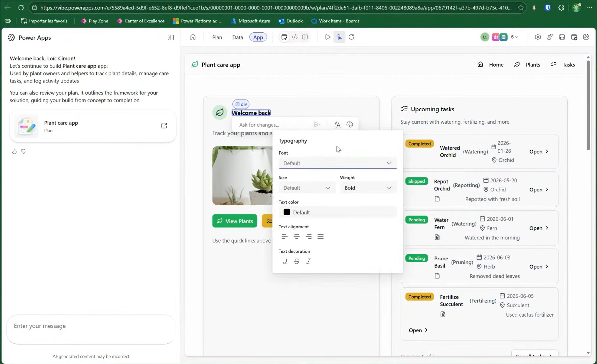
Task: Click the black Text color swatch
Action: (287, 212)
